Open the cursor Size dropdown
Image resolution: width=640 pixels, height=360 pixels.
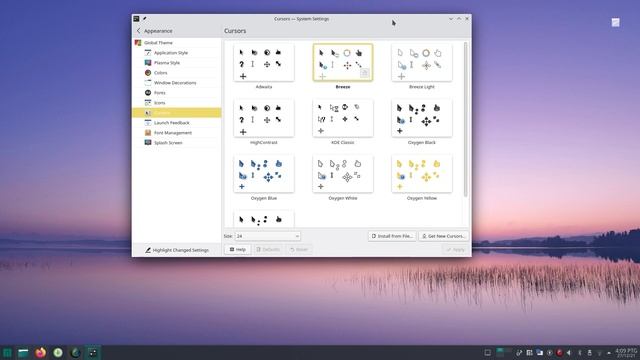coord(267,236)
